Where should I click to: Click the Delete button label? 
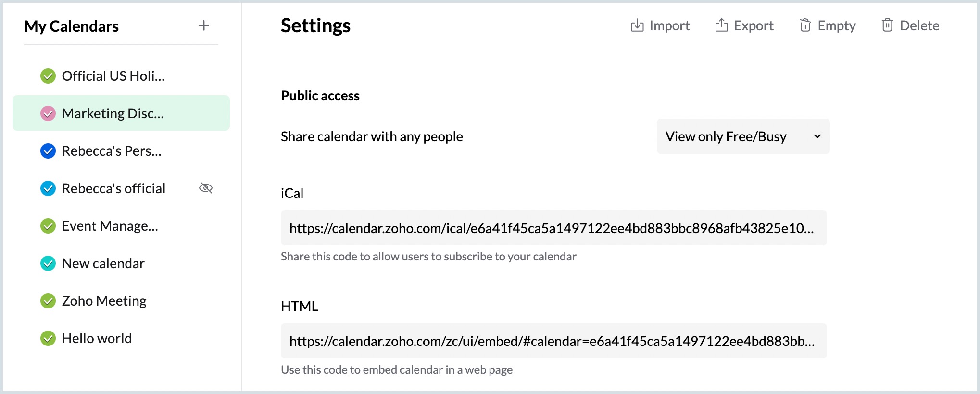point(919,25)
